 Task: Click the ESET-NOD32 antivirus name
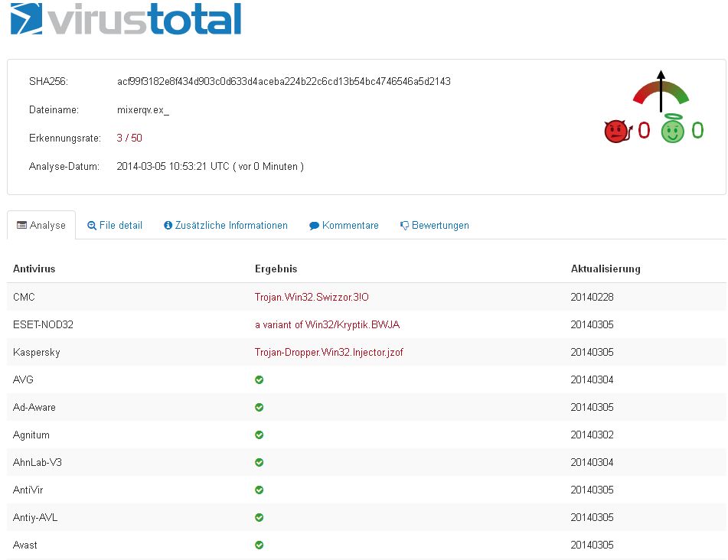click(43, 324)
